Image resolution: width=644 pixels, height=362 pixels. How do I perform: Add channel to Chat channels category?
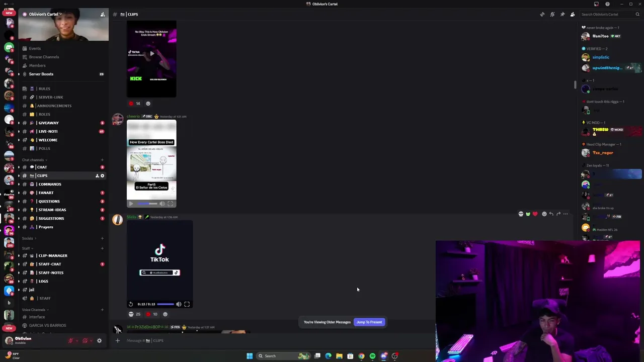(x=102, y=160)
